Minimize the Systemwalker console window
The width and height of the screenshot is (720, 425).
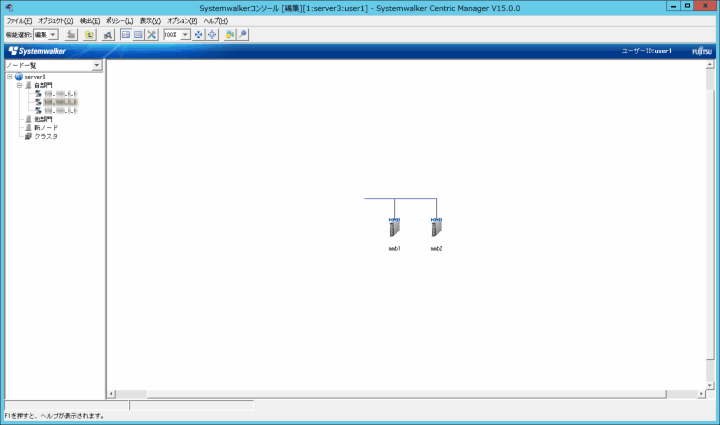tap(673, 6)
